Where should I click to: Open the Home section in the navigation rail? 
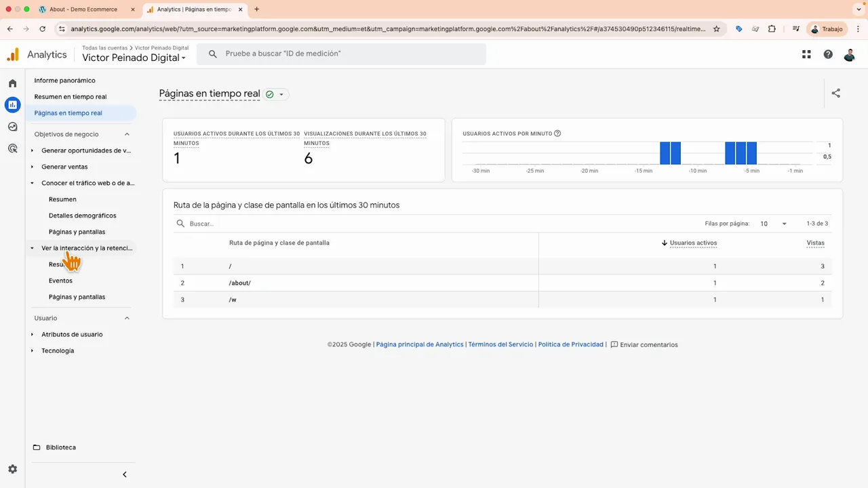(12, 83)
